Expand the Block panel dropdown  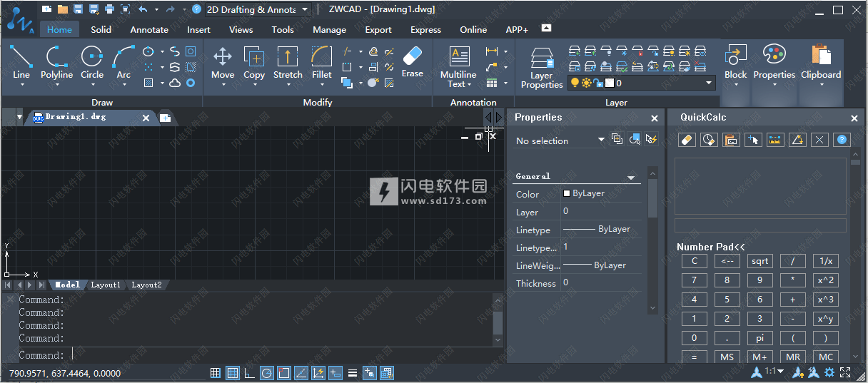[x=735, y=84]
